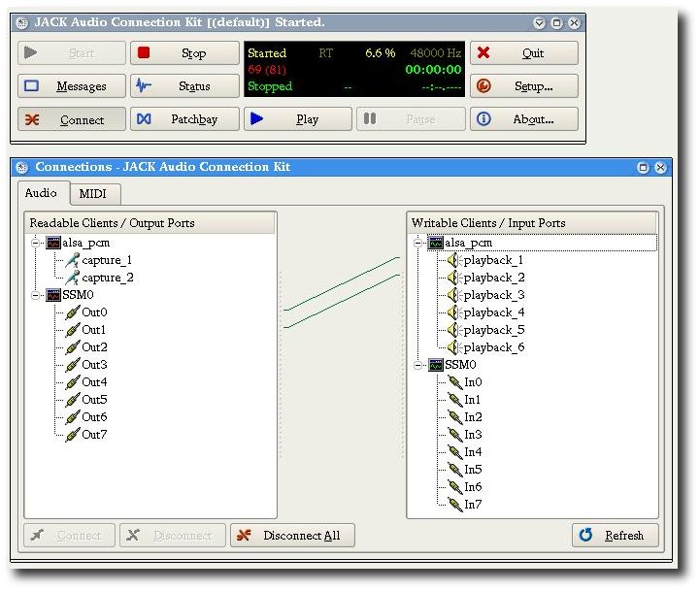Click the In6 input plug icon

point(455,487)
